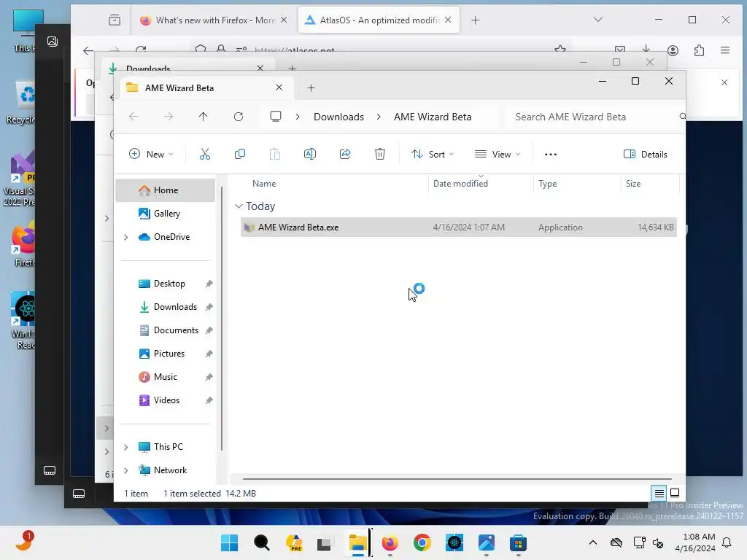
Task: Open Firefox hamburger application menu
Action: click(x=725, y=50)
